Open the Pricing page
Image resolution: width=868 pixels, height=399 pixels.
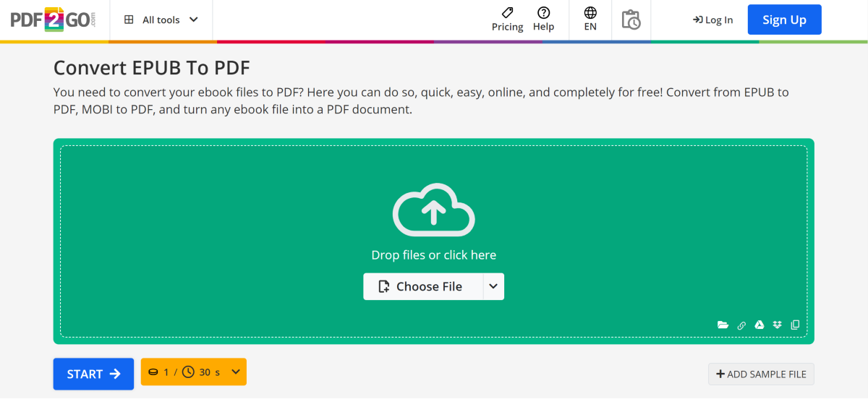pos(507,20)
